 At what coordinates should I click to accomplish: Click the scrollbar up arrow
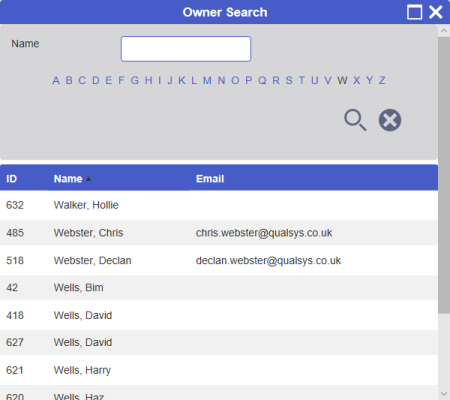tap(444, 31)
